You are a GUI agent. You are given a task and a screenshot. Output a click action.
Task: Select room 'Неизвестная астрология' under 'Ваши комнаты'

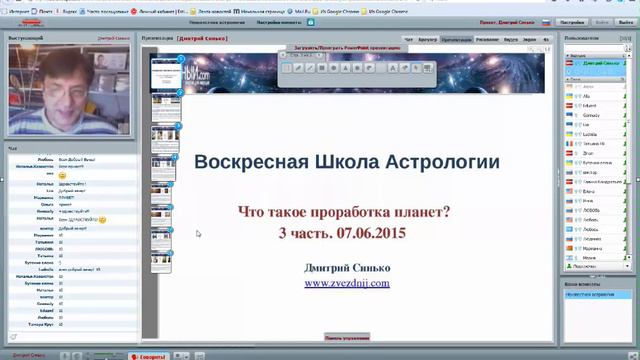pos(598,294)
